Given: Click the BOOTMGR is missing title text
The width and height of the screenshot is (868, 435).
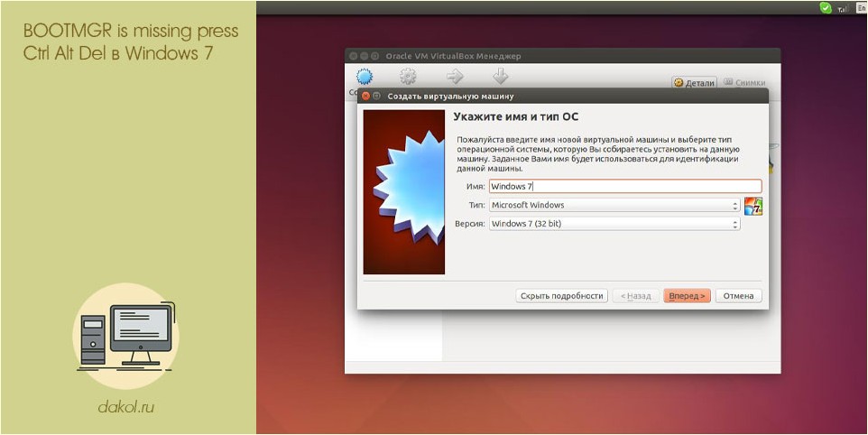Looking at the screenshot, I should [x=131, y=42].
